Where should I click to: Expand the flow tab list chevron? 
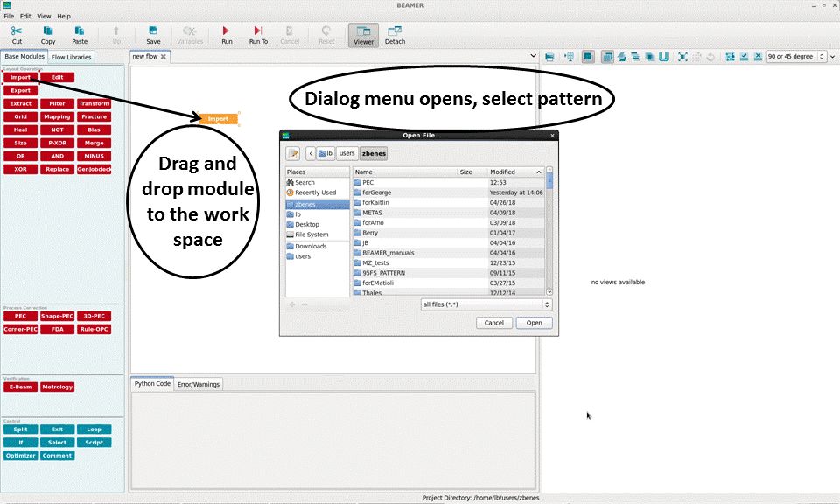coord(535,57)
